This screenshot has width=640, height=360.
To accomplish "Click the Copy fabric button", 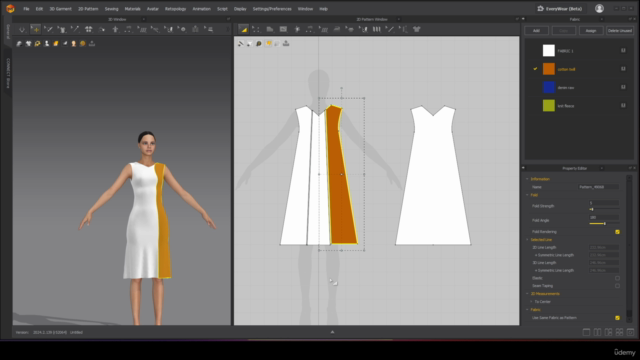I will point(564,31).
